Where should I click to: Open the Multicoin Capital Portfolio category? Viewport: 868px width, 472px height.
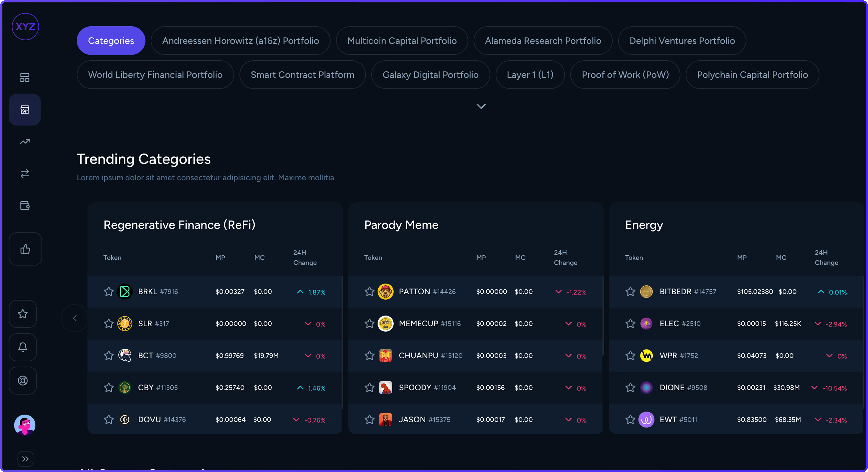point(402,41)
